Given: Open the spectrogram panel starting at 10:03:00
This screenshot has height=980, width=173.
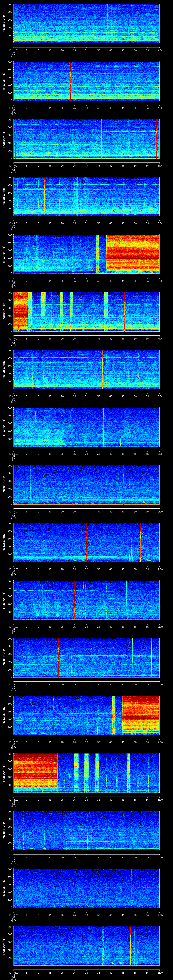Looking at the screenshot, I should point(86,139).
